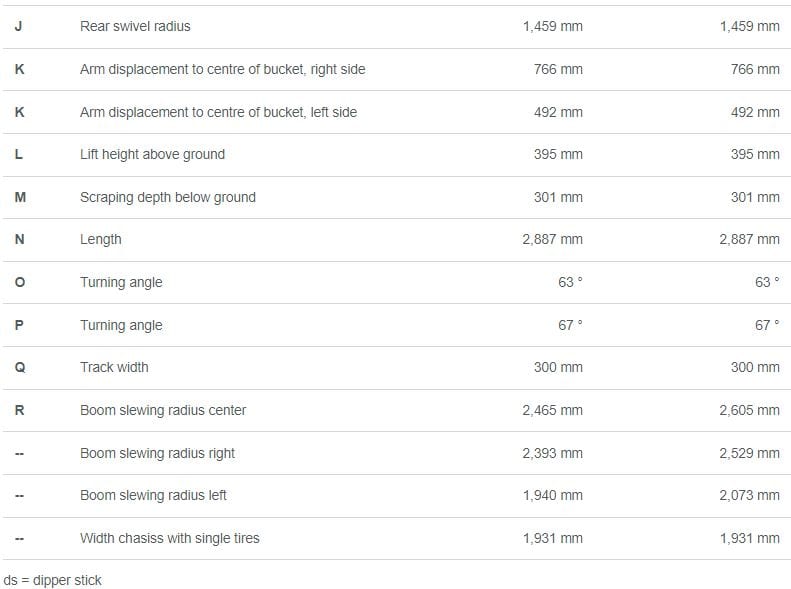
Task: Click Width chasiss with single tires label
Action: click(x=170, y=538)
